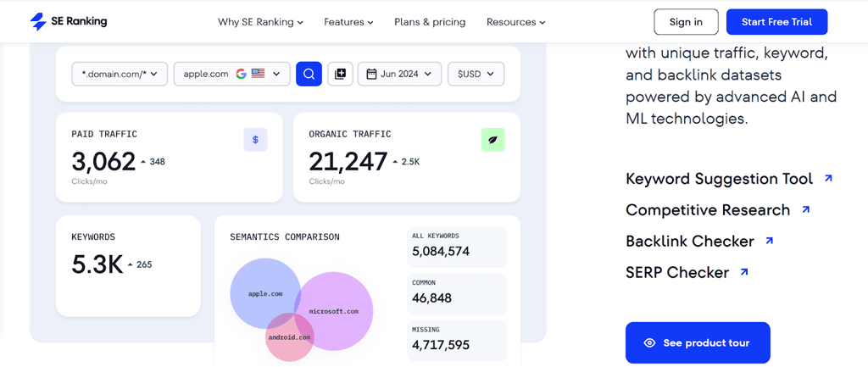Click arrow icon beside Keyword Suggestion Tool
The width and height of the screenshot is (868, 367).
pos(828,178)
